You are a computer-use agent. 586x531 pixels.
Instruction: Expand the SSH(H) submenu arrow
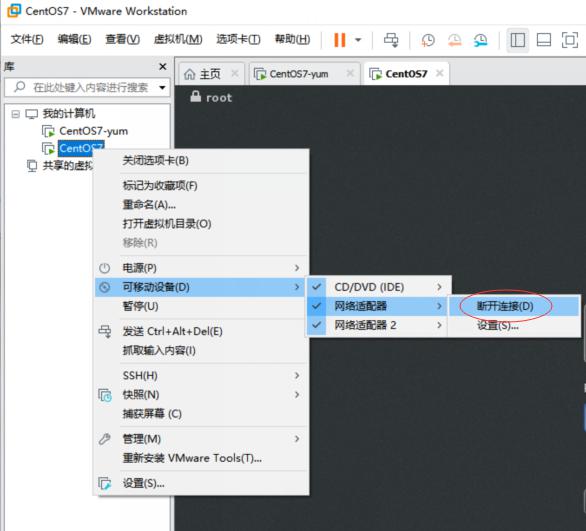click(x=297, y=376)
